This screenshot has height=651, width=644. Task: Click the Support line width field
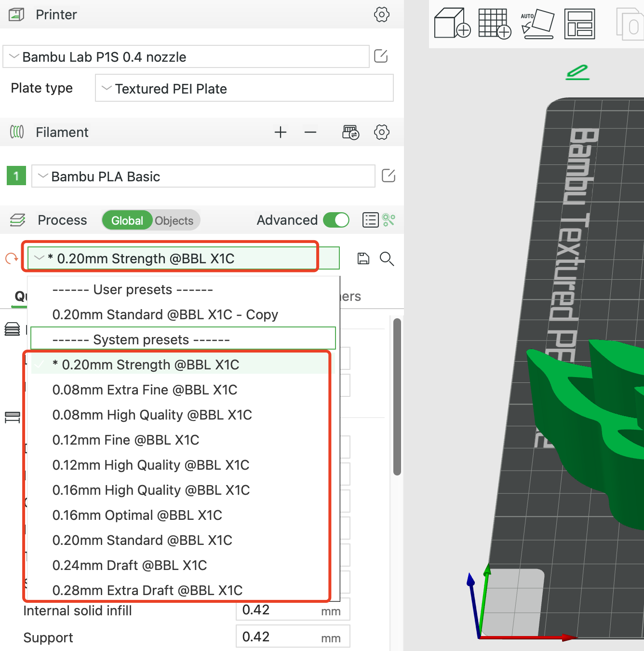pos(293,637)
